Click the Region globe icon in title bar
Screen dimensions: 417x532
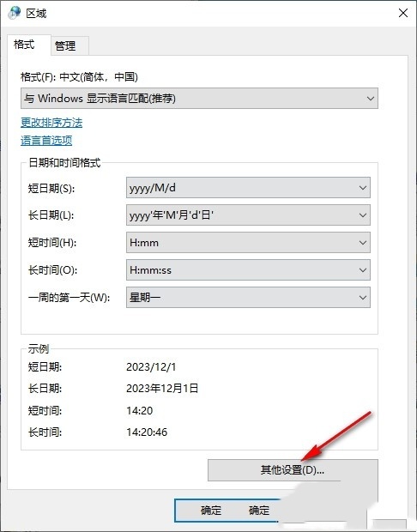tap(15, 13)
